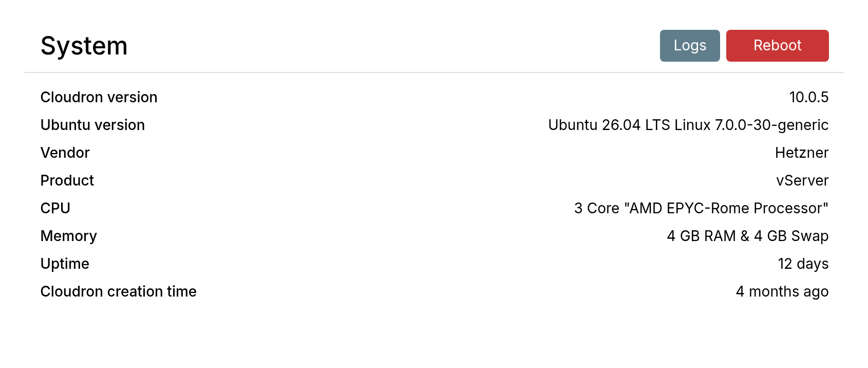This screenshot has width=868, height=368.
Task: Select Ubuntu 26.04 LTS kernel text
Action: 688,125
